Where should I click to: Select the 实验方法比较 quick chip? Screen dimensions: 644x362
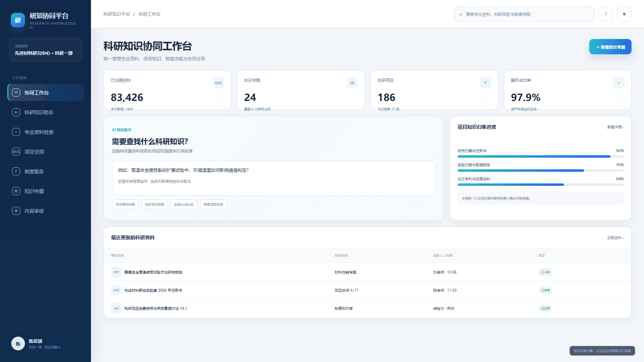point(184,204)
